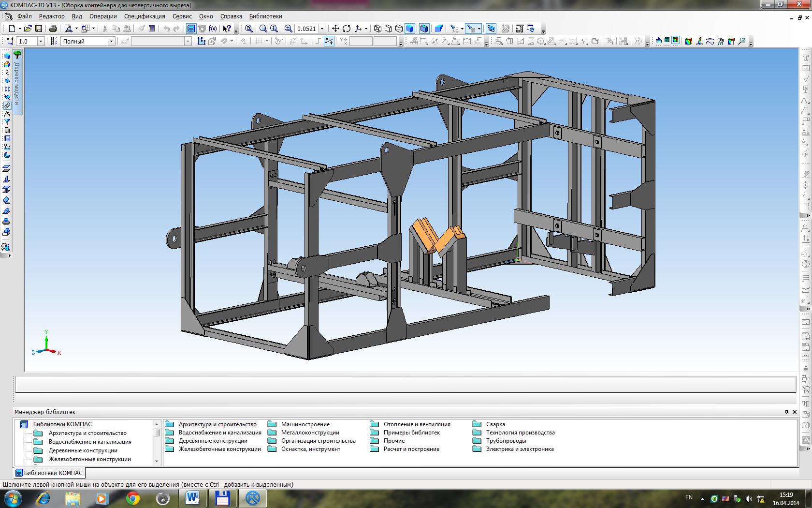Open Internet Explorer from the taskbar
Image resolution: width=812 pixels, height=508 pixels.
(43, 498)
